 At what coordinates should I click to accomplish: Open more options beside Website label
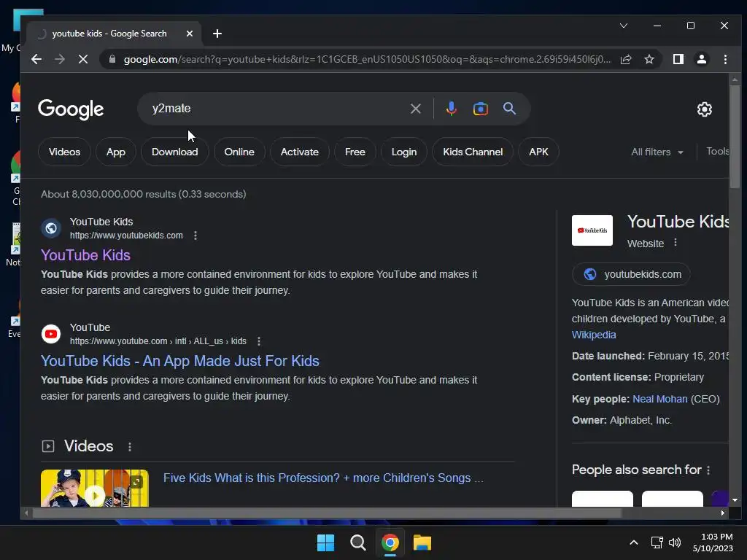(675, 243)
